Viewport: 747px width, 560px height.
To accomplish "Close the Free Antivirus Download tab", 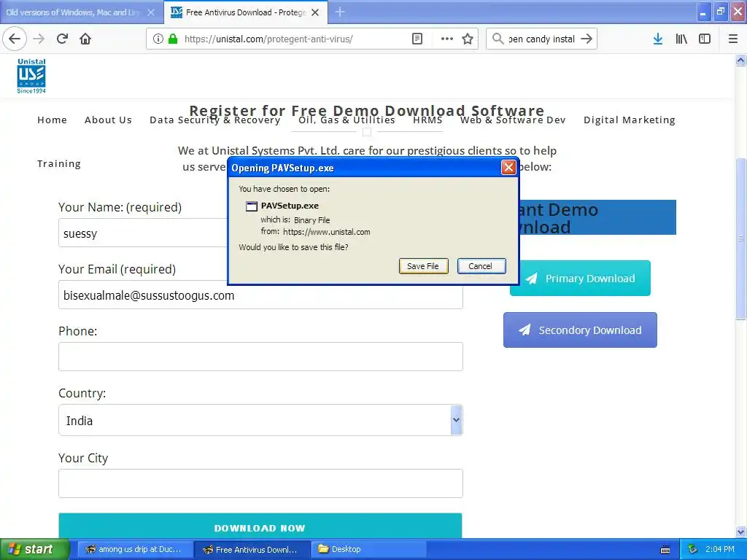I will click(315, 12).
